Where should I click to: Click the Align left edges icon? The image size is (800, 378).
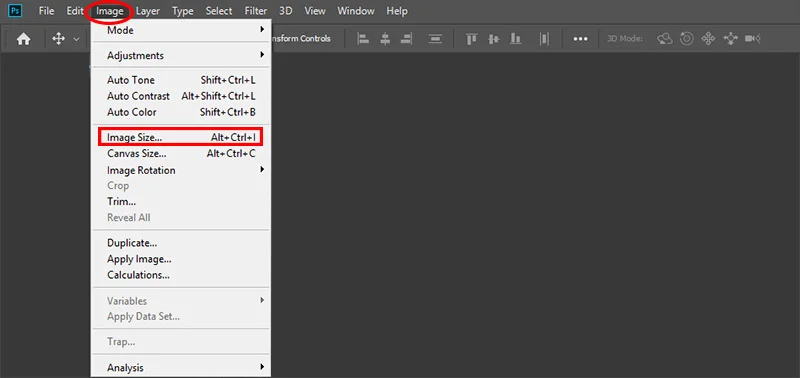(x=363, y=39)
